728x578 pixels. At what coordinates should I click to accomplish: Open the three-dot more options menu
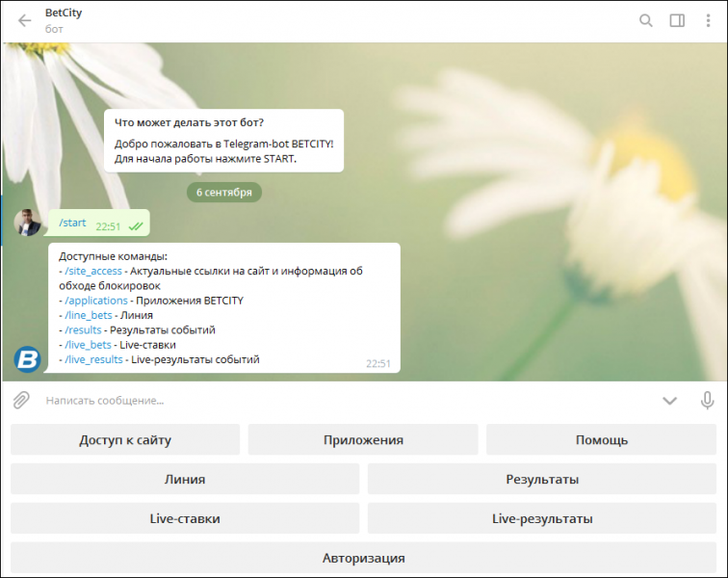click(708, 20)
